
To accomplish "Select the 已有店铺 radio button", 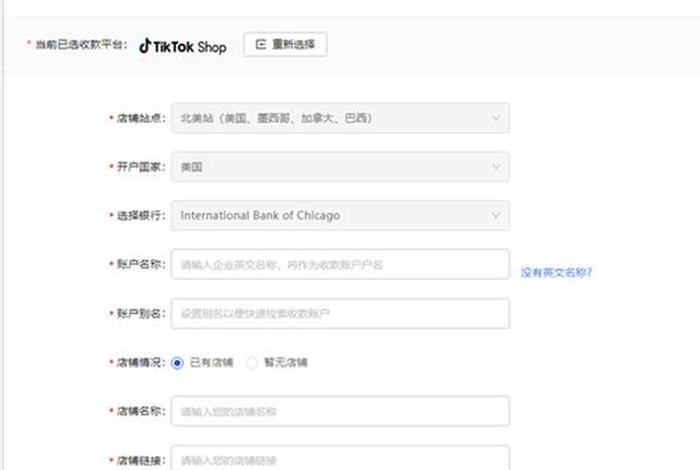I will tap(177, 363).
